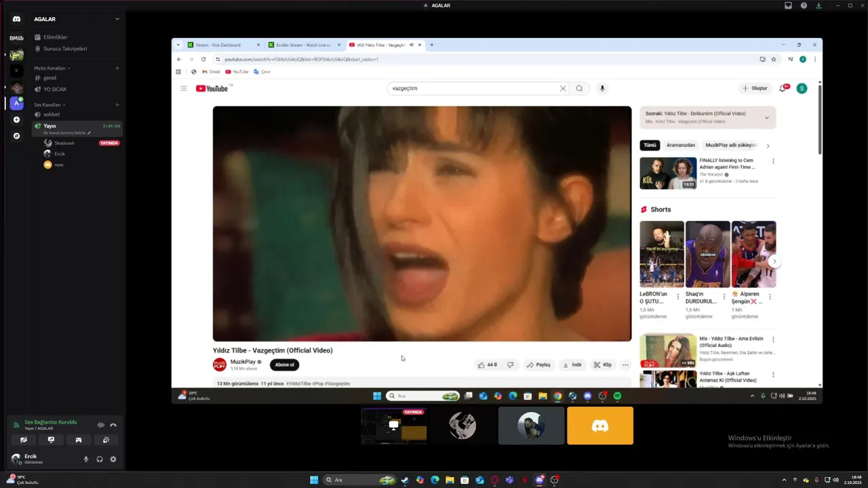Viewport: 868px width, 488px height.
Task: Toggle microphone mute beside Ercik
Action: [86, 459]
